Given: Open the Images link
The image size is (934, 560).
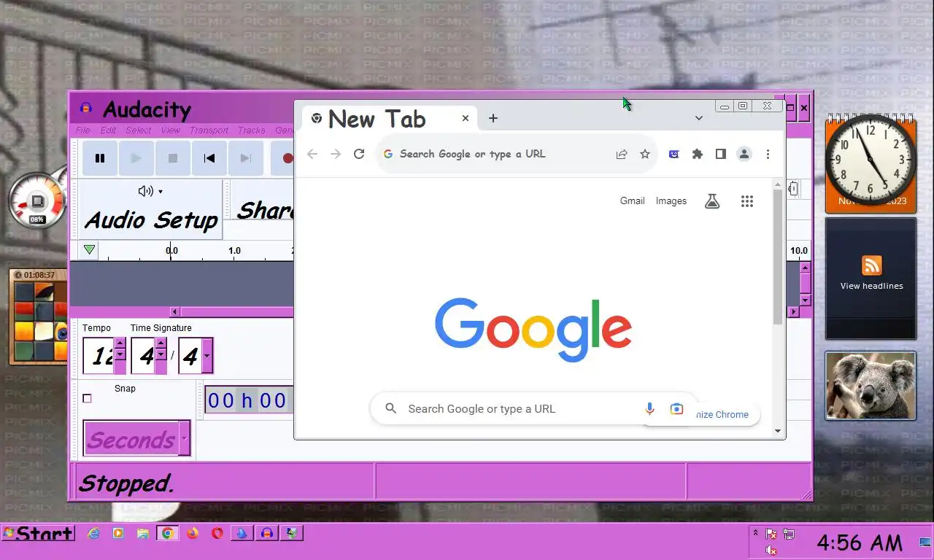Looking at the screenshot, I should (x=671, y=201).
